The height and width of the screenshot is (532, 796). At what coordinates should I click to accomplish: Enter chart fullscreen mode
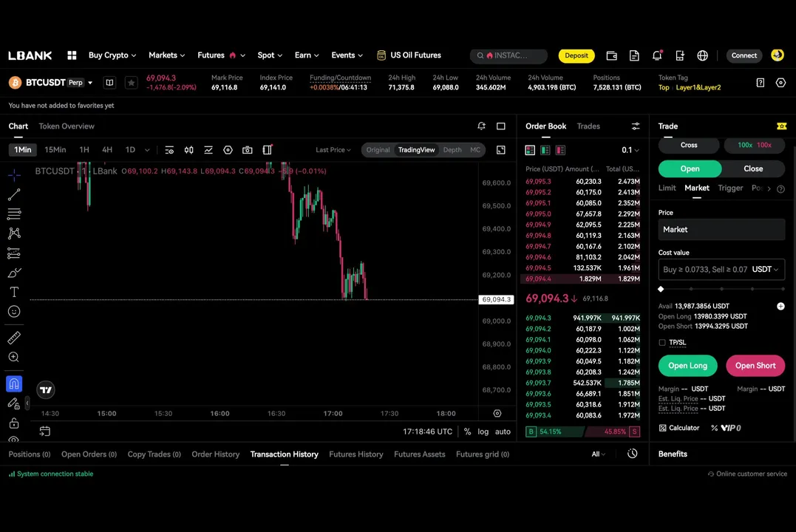coord(501,150)
